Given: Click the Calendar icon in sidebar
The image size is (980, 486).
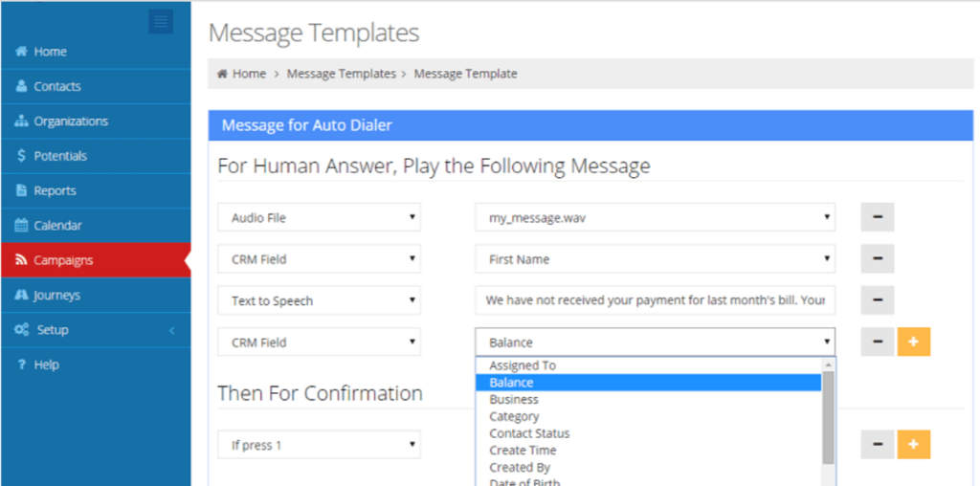Looking at the screenshot, I should (x=21, y=226).
